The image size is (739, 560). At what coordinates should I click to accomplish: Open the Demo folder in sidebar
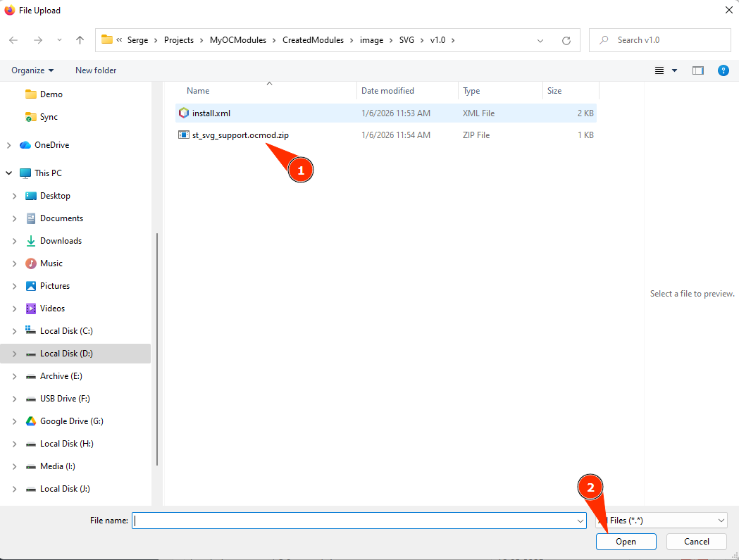click(x=51, y=94)
